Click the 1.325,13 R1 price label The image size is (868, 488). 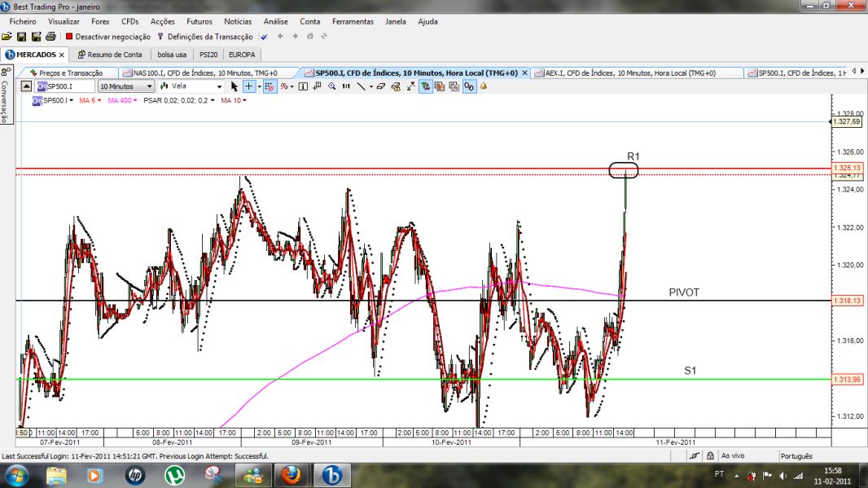(847, 168)
